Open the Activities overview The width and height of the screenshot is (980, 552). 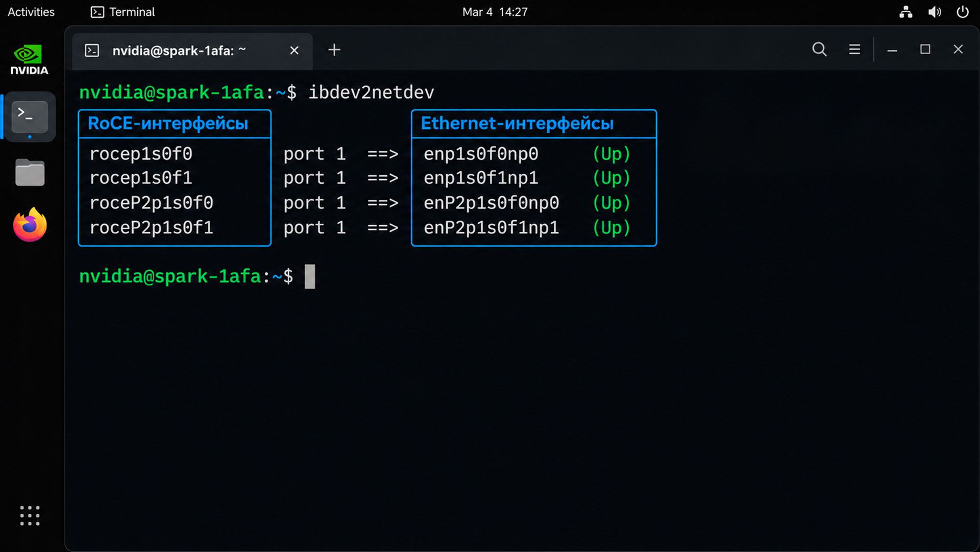point(31,12)
